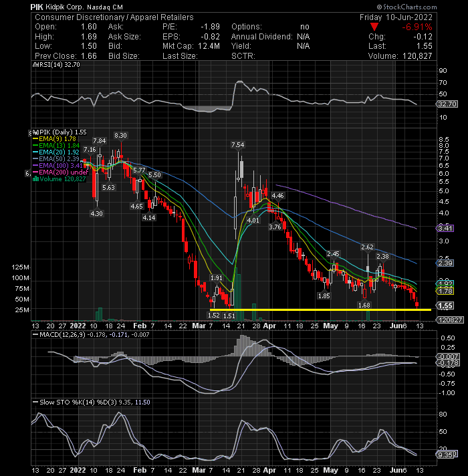Click the 1.91 price annotation
This screenshot has width=468, height=476.
tap(217, 278)
